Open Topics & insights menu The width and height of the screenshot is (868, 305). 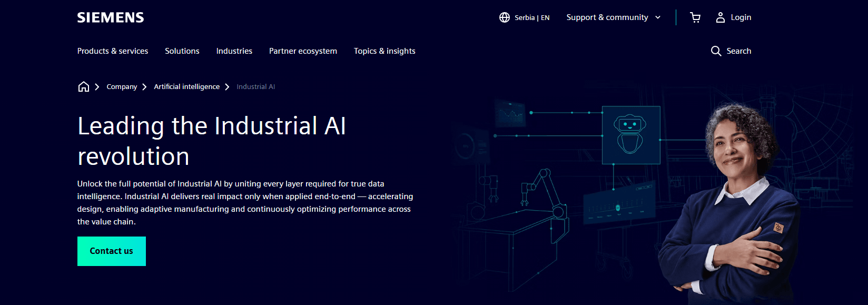(x=384, y=51)
